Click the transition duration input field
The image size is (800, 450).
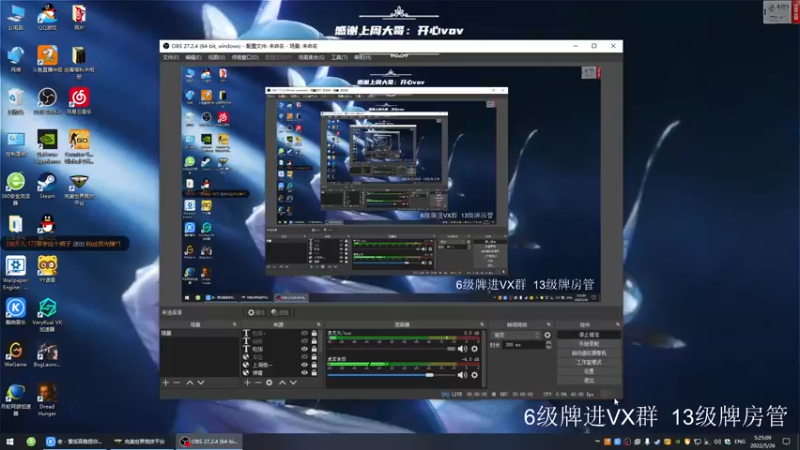523,345
